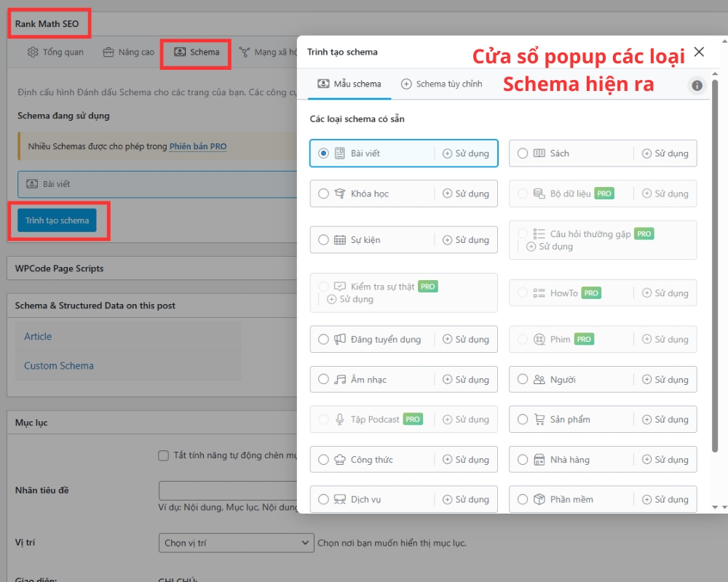Click the Phim film reel icon

539,339
